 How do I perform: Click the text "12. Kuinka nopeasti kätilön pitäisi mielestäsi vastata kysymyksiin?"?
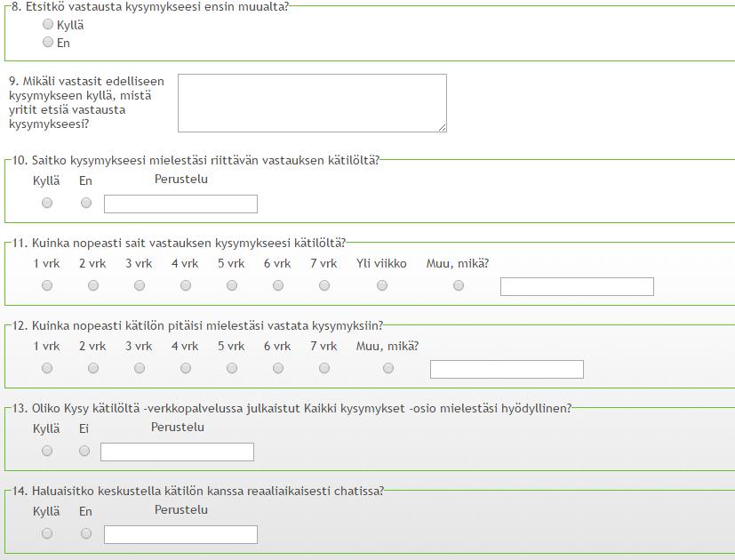coord(197,325)
